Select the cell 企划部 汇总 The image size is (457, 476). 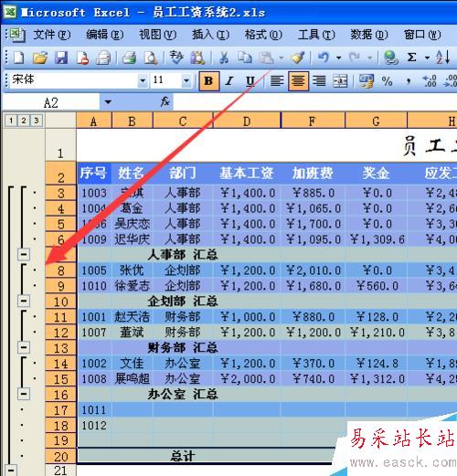coord(183,301)
